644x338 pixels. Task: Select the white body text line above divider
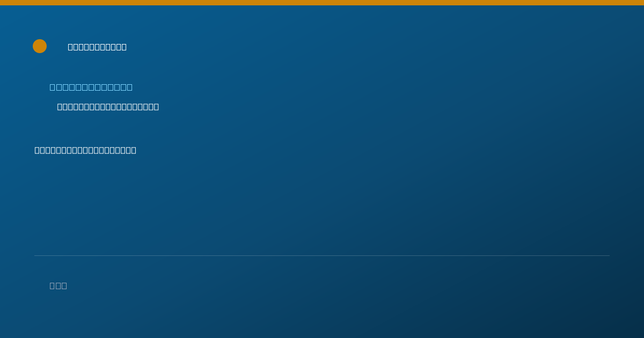(85, 150)
